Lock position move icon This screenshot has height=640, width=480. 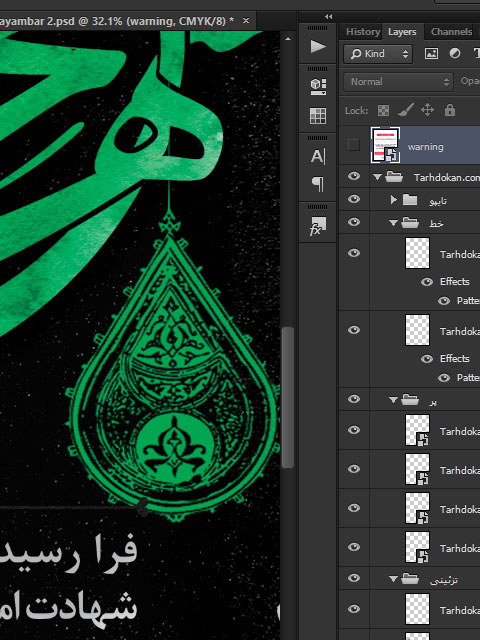[x=427, y=110]
